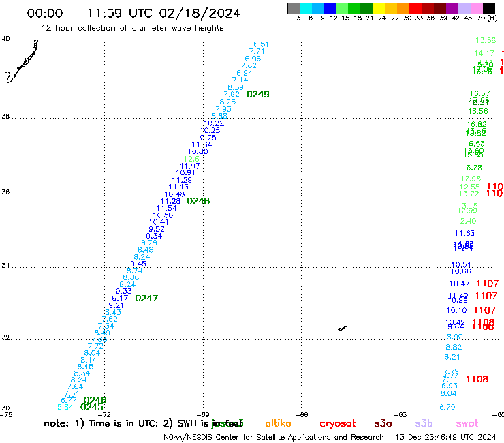Screen dimensions: 504x443
Task: Click the wave height value 8.78
Action: coord(149,243)
